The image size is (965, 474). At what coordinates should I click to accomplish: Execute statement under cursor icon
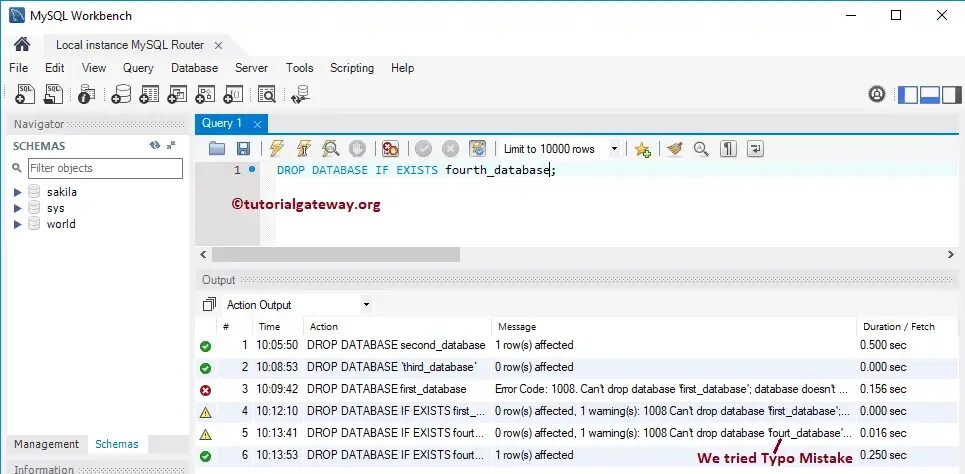pos(303,148)
